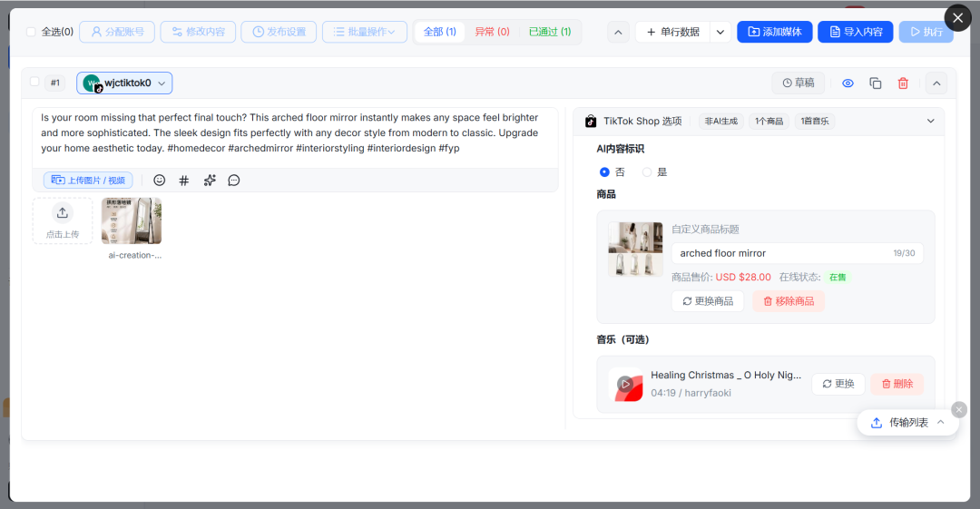Image resolution: width=980 pixels, height=509 pixels.
Task: Click the 点击上传 upload box
Action: [x=63, y=220]
